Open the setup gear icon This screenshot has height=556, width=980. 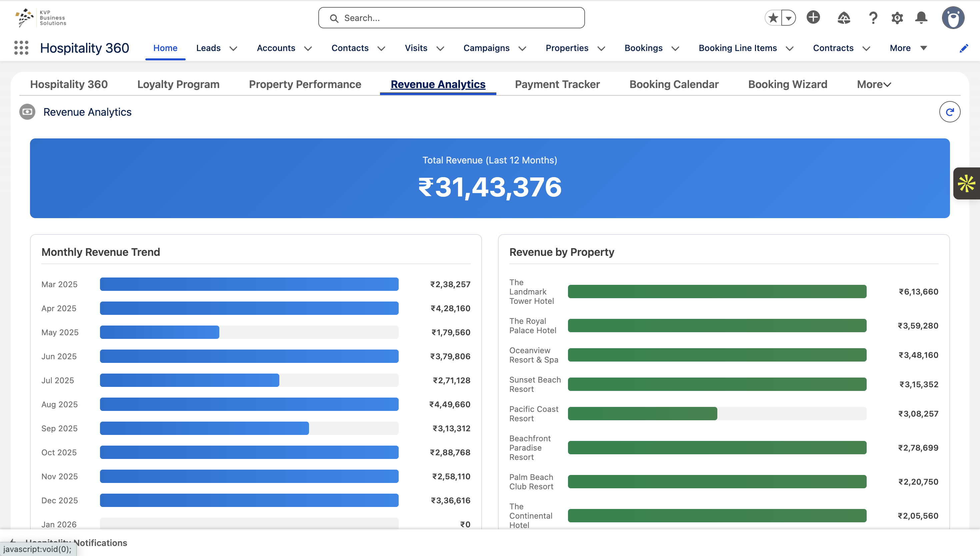[897, 18]
